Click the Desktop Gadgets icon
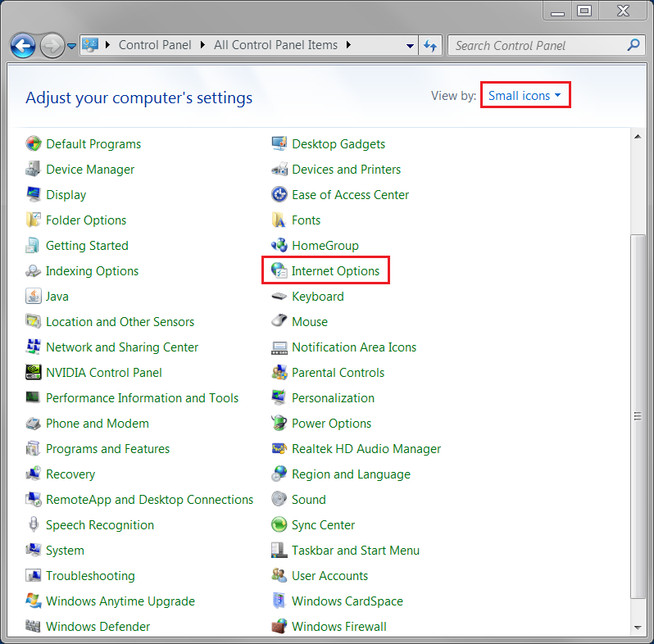654x644 pixels. (279, 144)
